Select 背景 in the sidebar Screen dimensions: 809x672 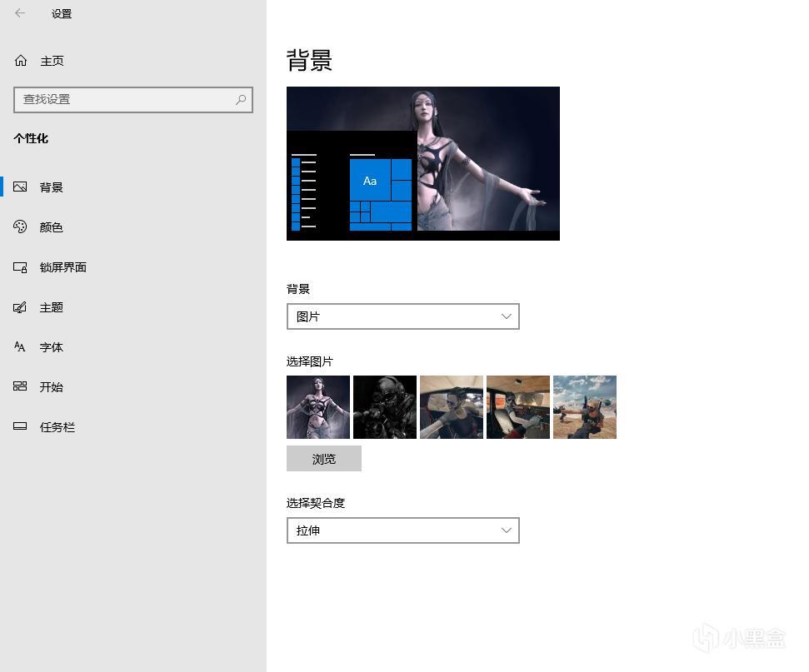click(x=51, y=187)
